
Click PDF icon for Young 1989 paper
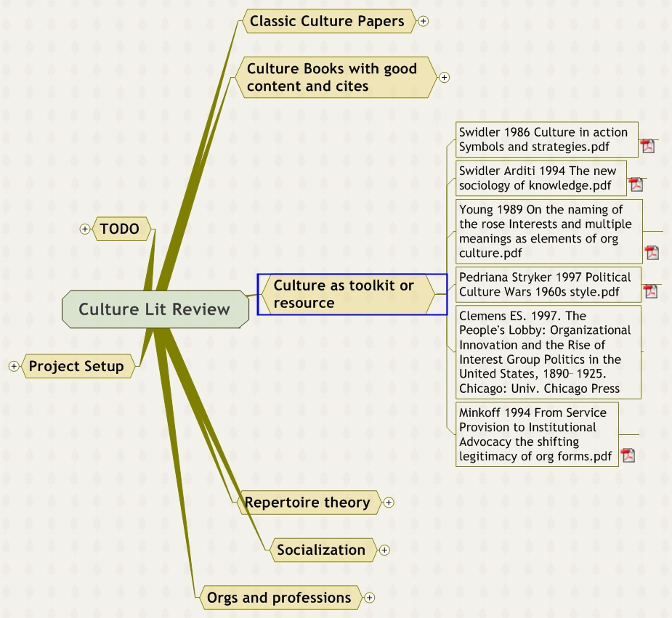pos(652,253)
